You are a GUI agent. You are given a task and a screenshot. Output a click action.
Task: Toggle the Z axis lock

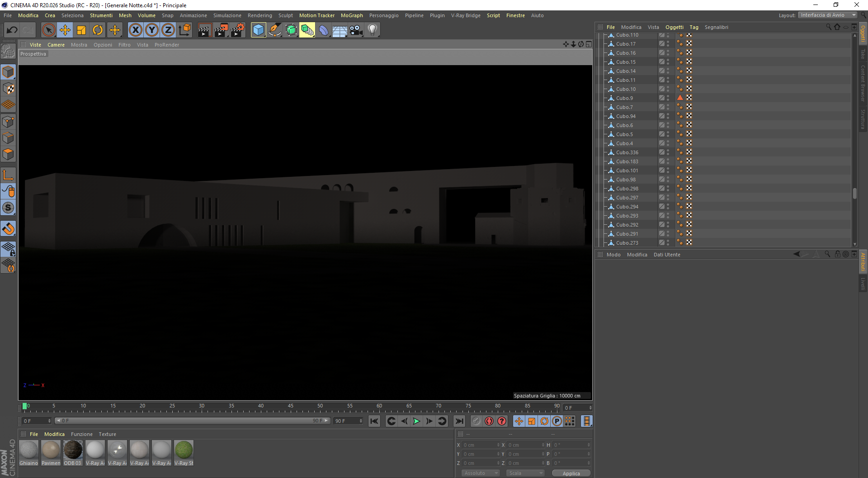click(168, 30)
